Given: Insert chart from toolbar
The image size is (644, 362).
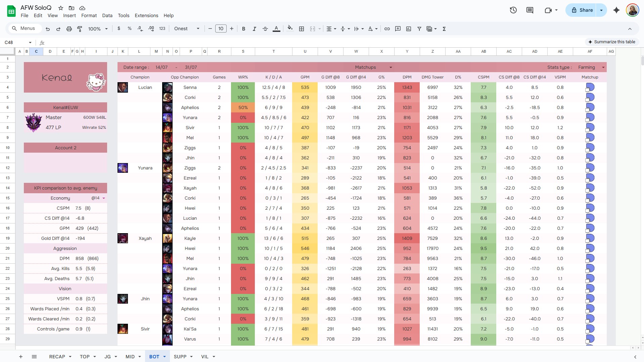Looking at the screenshot, I should click(x=409, y=29).
